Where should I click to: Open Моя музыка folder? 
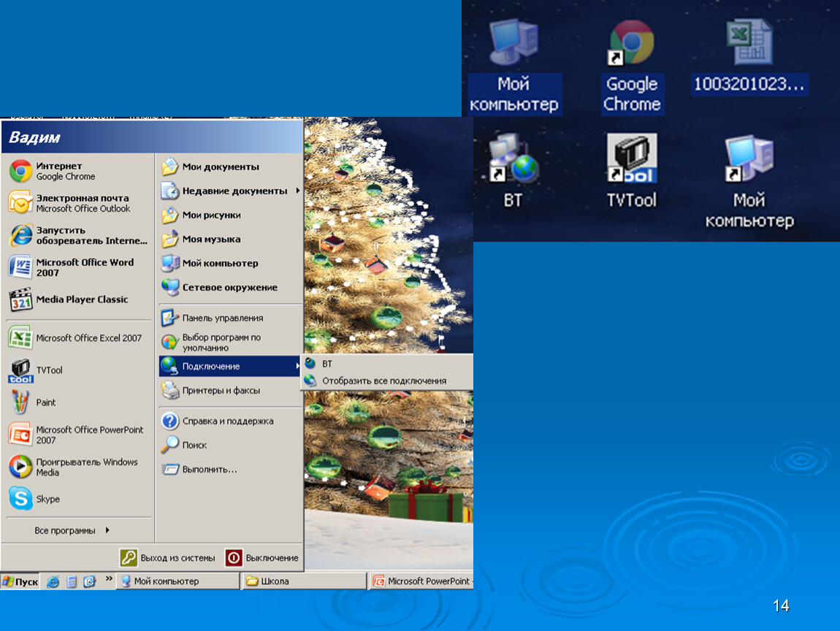(230, 239)
